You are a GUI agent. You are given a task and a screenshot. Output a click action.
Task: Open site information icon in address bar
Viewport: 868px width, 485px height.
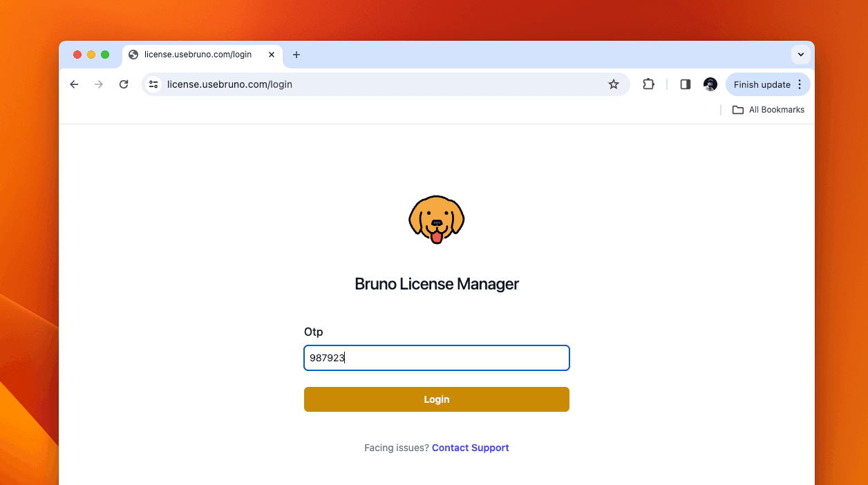tap(153, 84)
